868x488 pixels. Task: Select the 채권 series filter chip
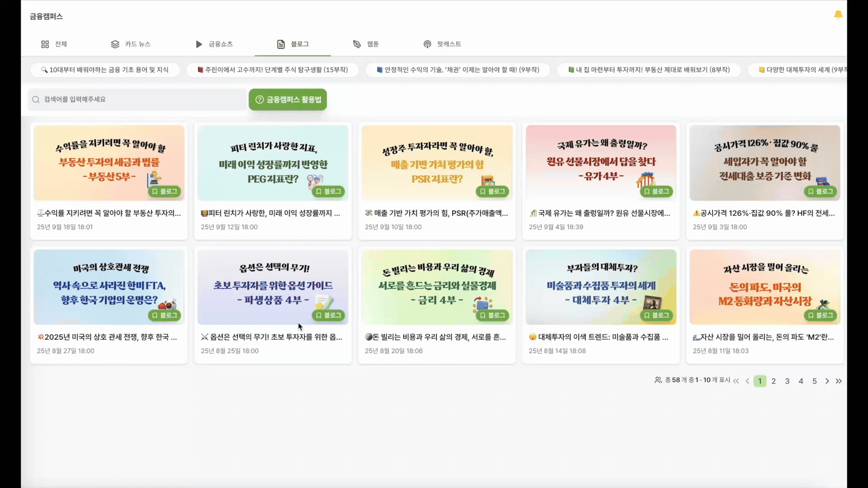(457, 70)
